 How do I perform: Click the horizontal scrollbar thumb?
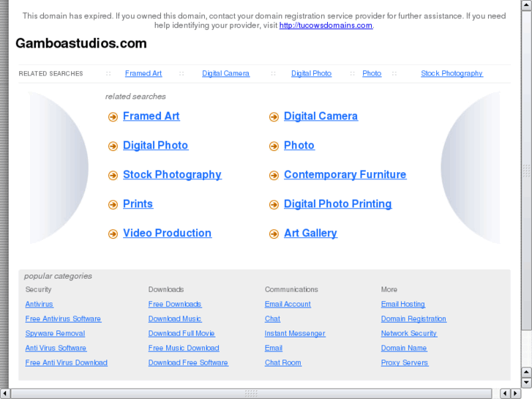pos(251,393)
